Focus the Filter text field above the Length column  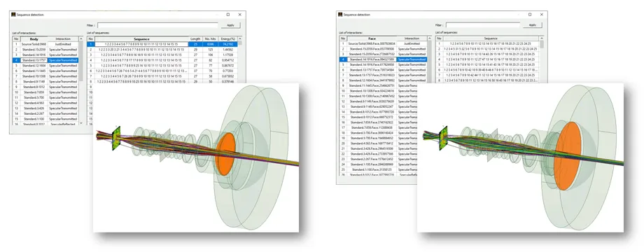(x=157, y=25)
